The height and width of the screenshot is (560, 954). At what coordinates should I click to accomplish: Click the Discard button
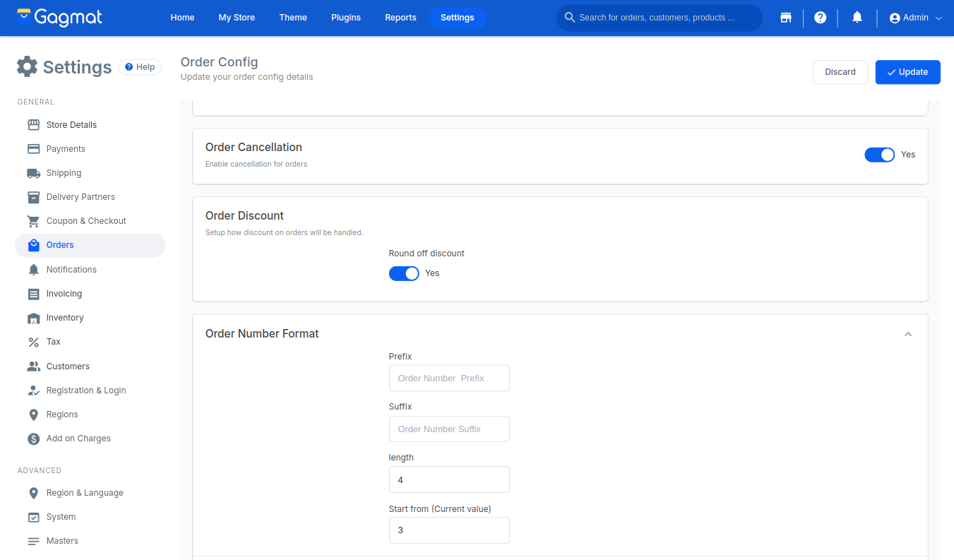[x=840, y=72]
